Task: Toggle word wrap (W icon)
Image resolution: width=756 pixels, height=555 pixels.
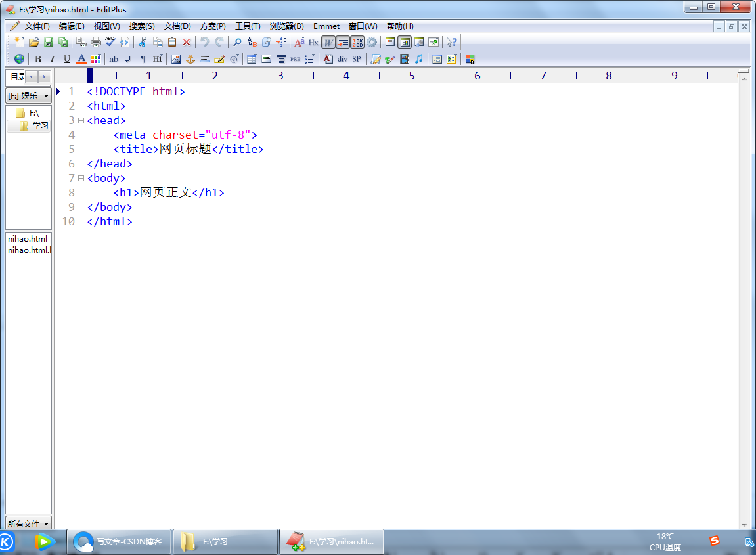Action: coord(328,43)
